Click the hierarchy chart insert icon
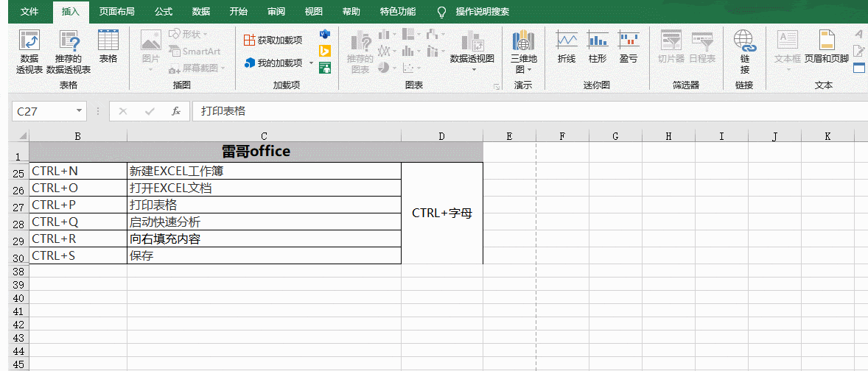Image resolution: width=868 pixels, height=371 pixels. point(408,35)
